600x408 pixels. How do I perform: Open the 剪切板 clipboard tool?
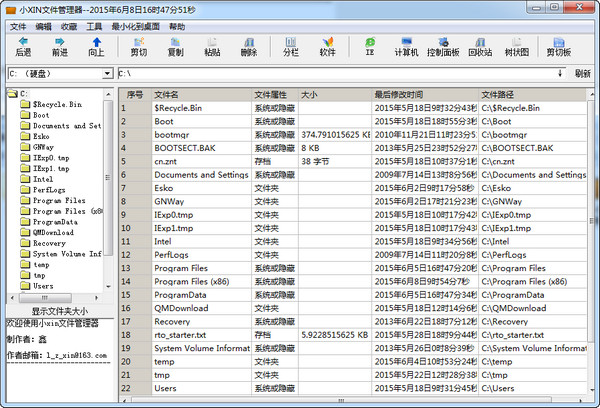point(560,46)
